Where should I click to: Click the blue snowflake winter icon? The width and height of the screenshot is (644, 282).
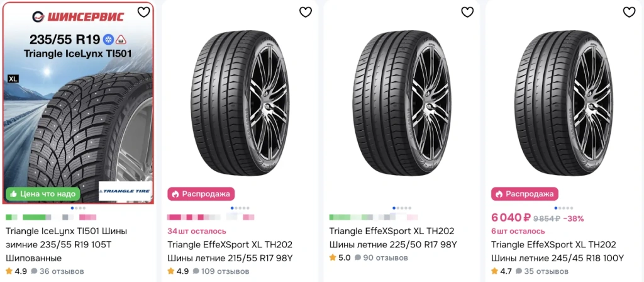coord(108,39)
